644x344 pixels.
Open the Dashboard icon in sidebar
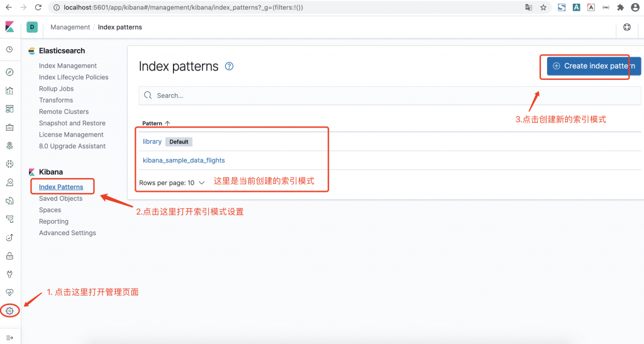pos(9,109)
